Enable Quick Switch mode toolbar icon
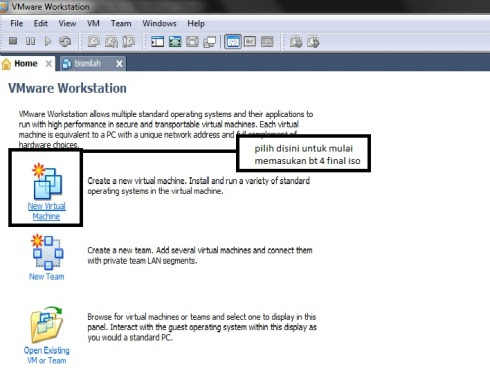Image resolution: width=490 pixels, height=382 pixels. (x=192, y=42)
